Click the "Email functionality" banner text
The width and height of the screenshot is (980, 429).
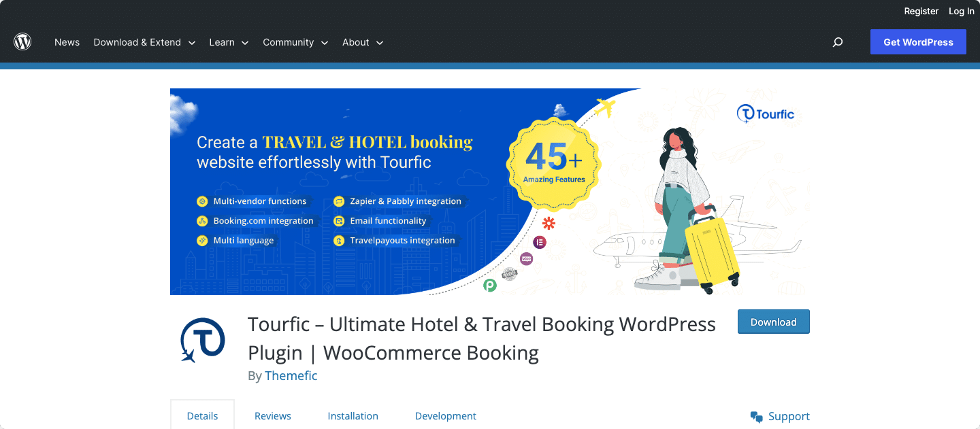coord(388,221)
